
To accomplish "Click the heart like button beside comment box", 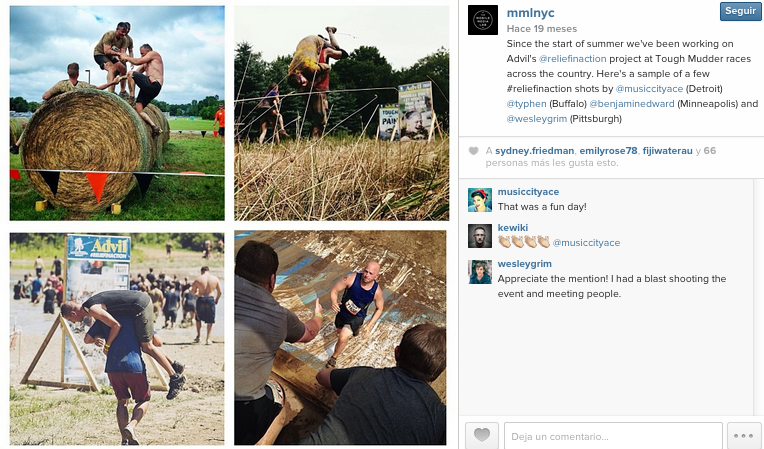I will click(482, 435).
